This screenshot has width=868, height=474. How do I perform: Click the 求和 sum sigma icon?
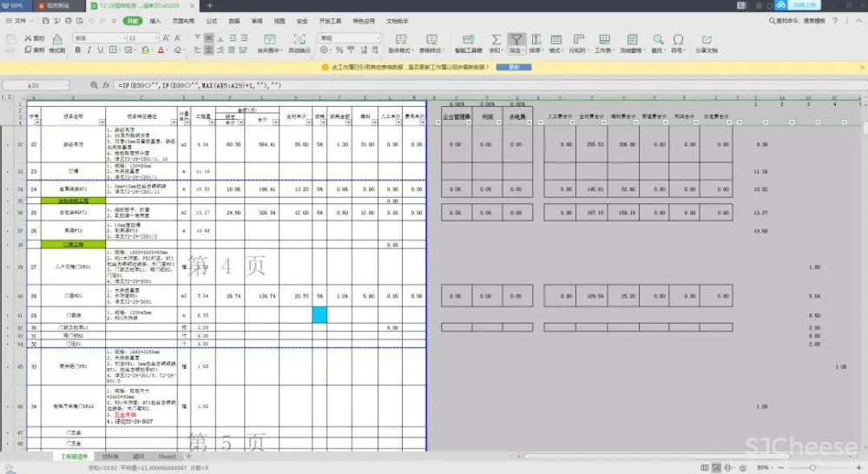[496, 40]
